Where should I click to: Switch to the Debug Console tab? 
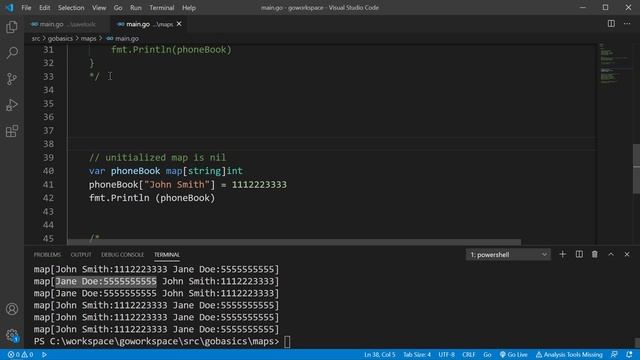(x=122, y=255)
